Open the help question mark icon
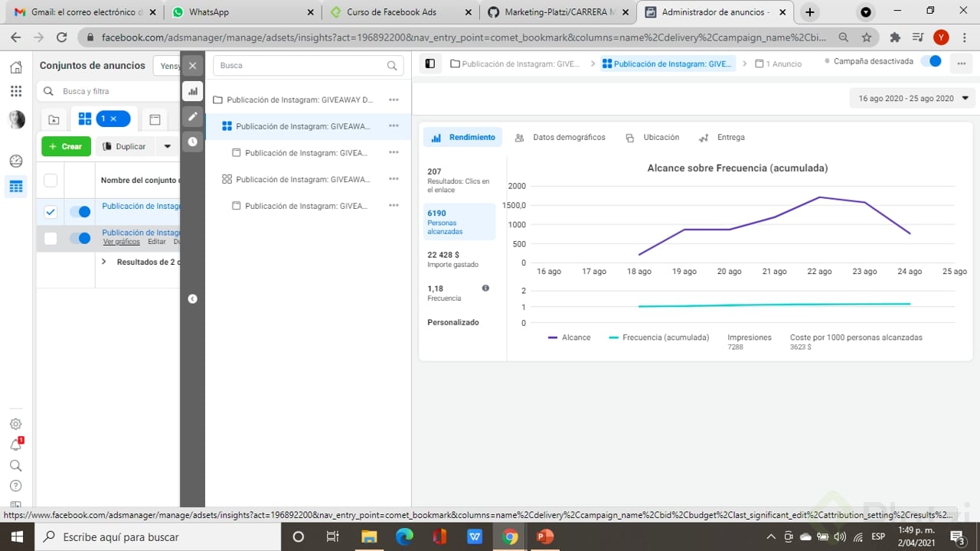Screen dimensions: 980x551 pos(15,486)
